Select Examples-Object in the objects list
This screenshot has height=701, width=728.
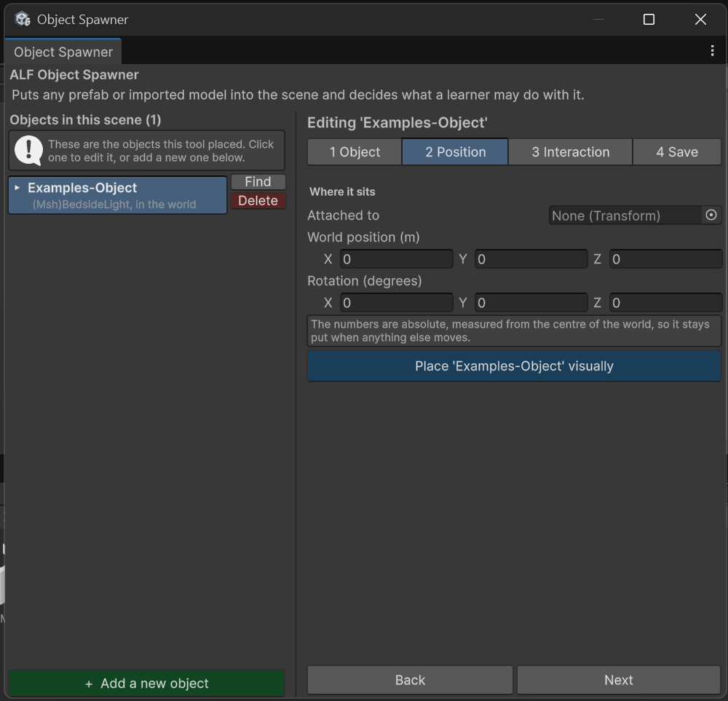(x=117, y=195)
